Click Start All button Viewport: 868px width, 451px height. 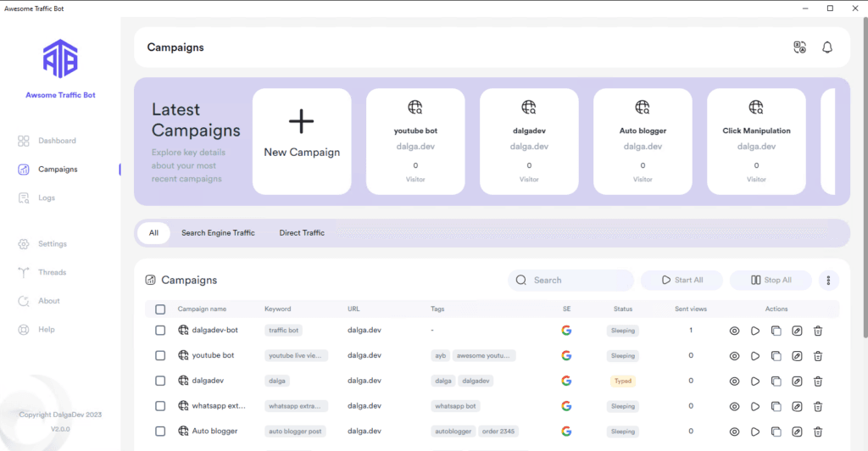[x=682, y=281]
